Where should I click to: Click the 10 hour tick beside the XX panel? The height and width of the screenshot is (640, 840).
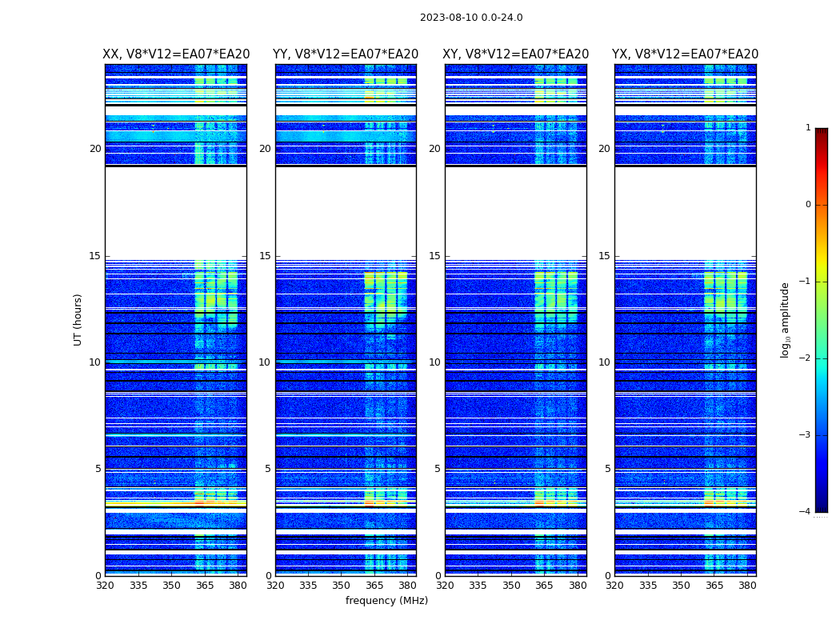pos(94,362)
